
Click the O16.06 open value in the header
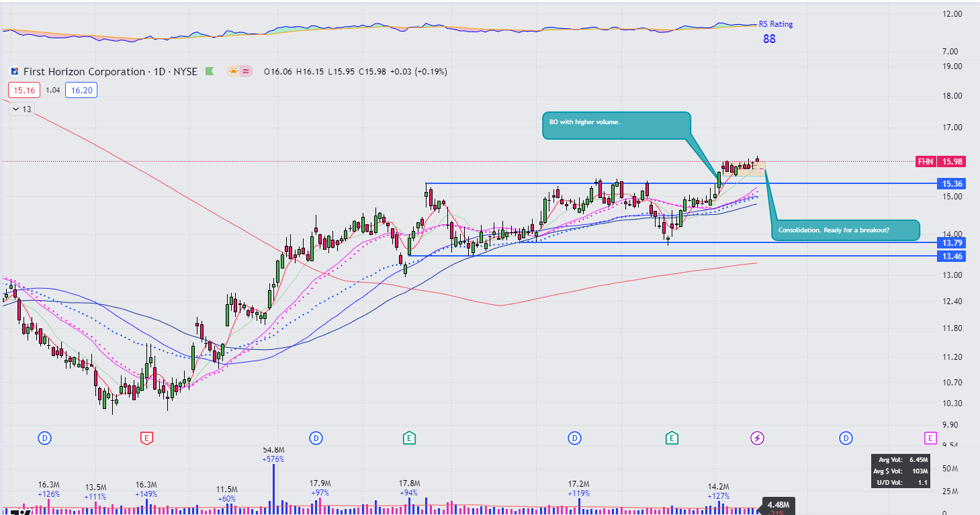tap(277, 72)
